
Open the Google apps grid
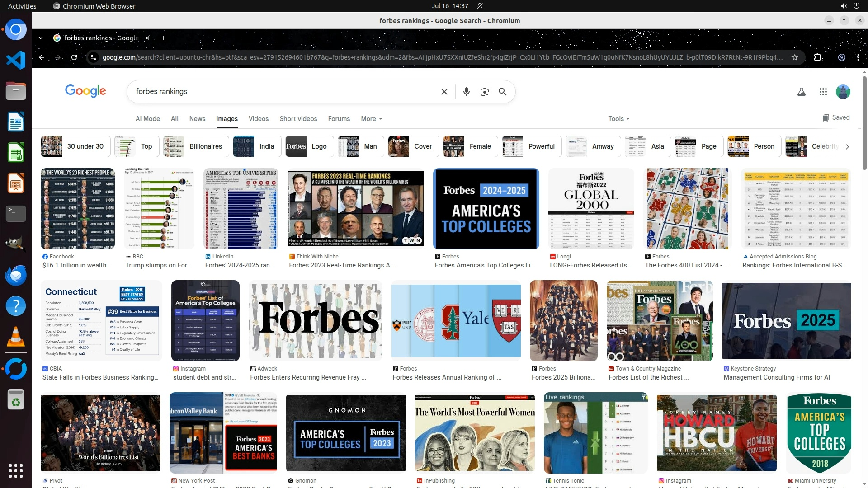(x=823, y=92)
